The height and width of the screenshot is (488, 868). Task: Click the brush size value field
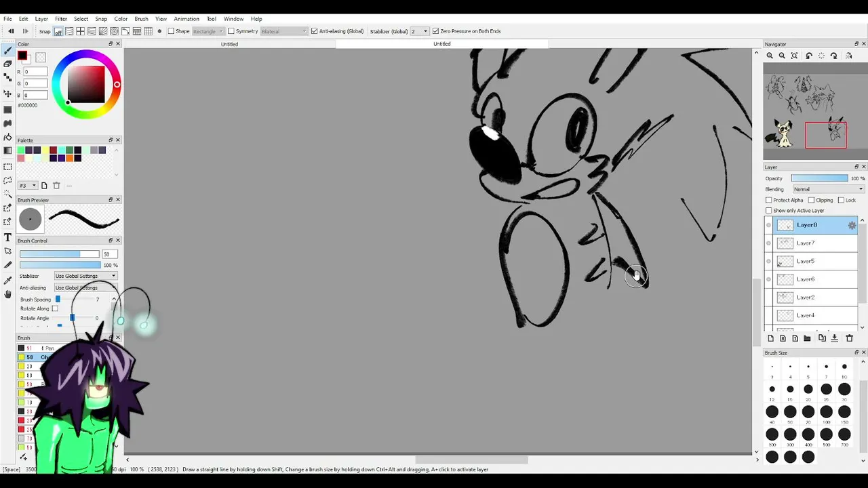pyautogui.click(x=109, y=253)
